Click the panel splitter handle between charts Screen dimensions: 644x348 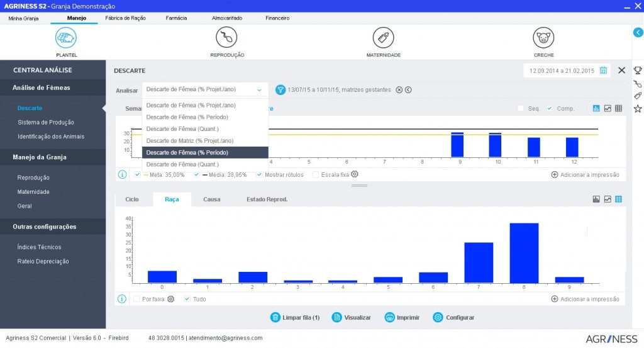point(359,186)
